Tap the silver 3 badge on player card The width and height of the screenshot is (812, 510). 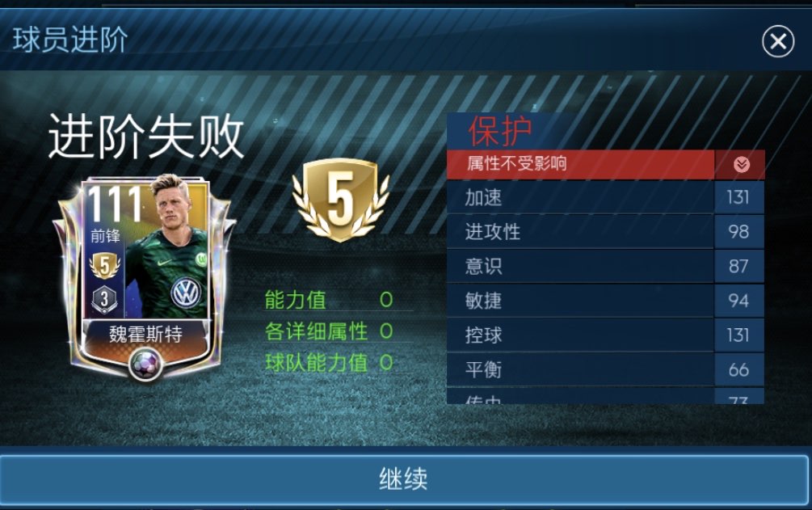click(104, 300)
